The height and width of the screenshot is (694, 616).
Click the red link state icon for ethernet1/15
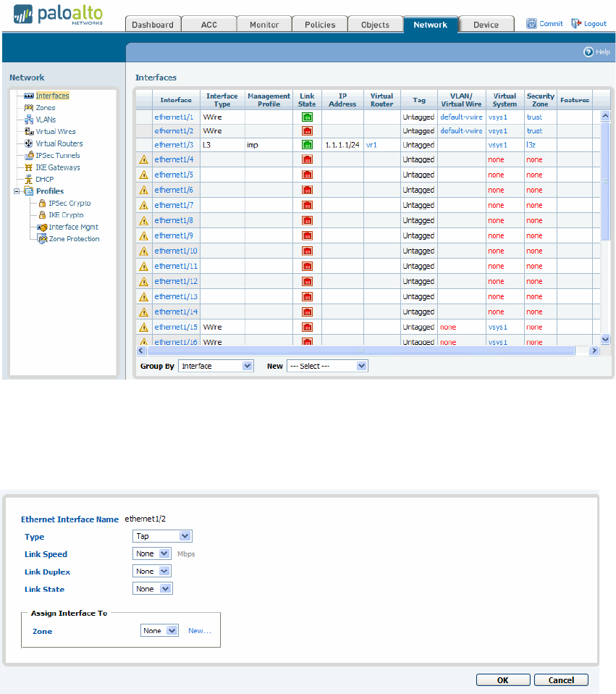click(x=307, y=327)
